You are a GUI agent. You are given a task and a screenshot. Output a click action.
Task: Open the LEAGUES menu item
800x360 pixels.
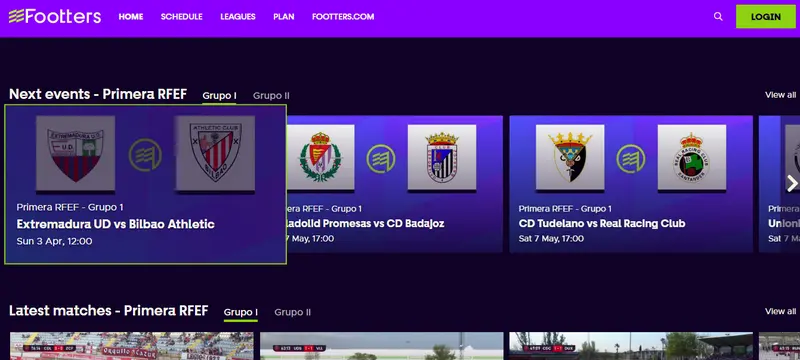[x=238, y=17]
